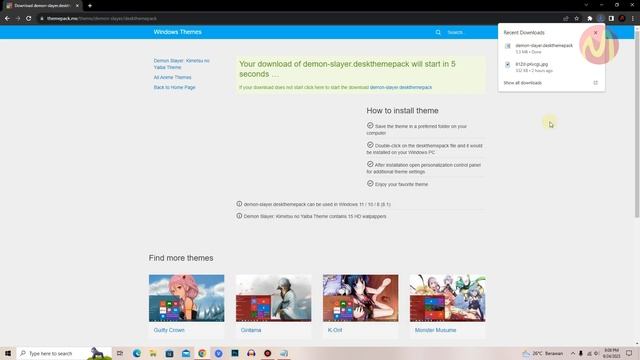Open the weather widget on the taskbar

click(x=543, y=353)
